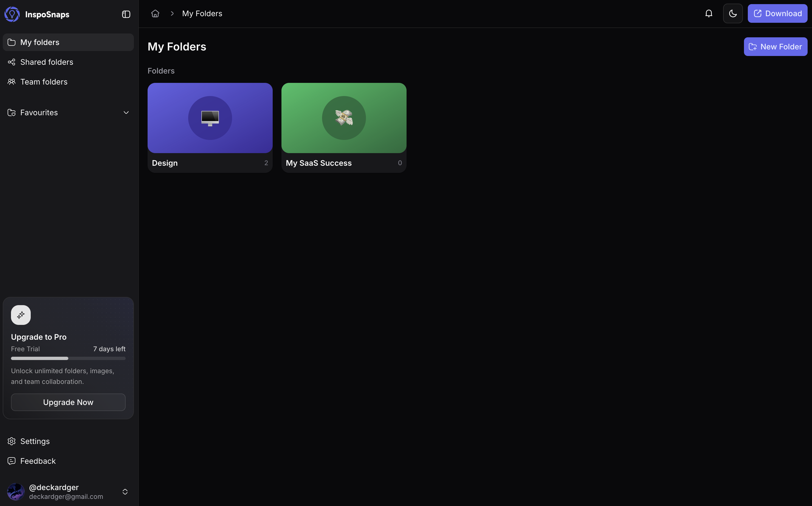Open Team folders section

[x=68, y=82]
